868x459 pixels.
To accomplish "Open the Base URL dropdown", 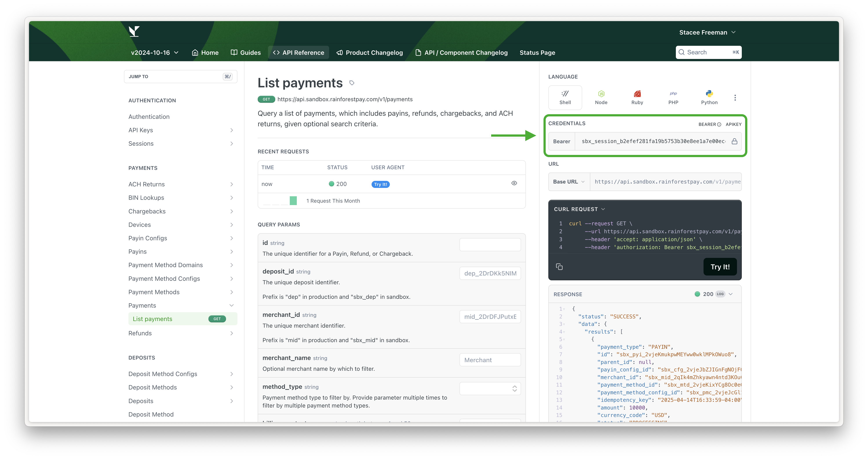I will [x=569, y=182].
